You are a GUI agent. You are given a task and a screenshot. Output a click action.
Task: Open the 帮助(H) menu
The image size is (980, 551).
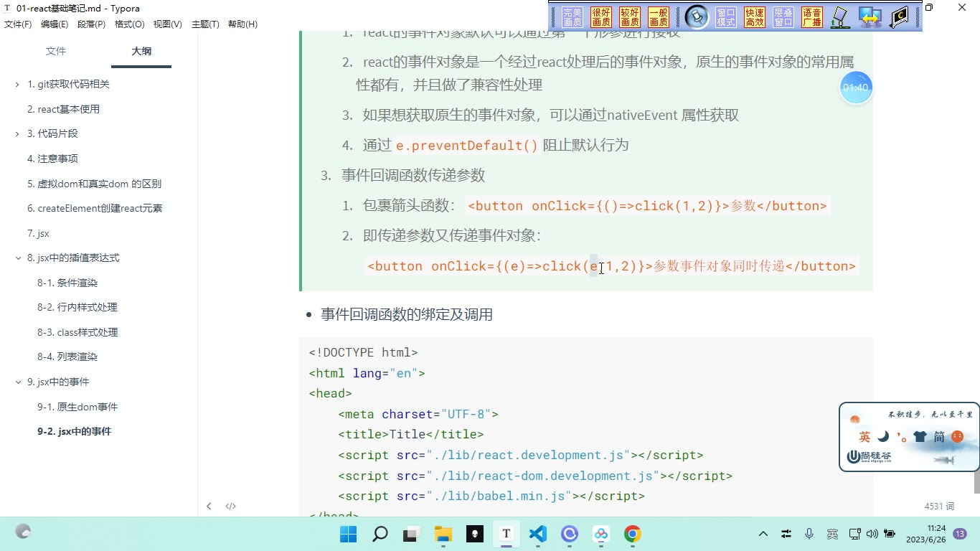(242, 24)
